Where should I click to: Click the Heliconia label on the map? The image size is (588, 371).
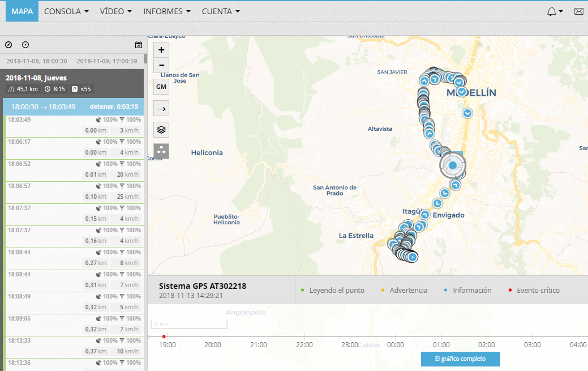coord(207,152)
